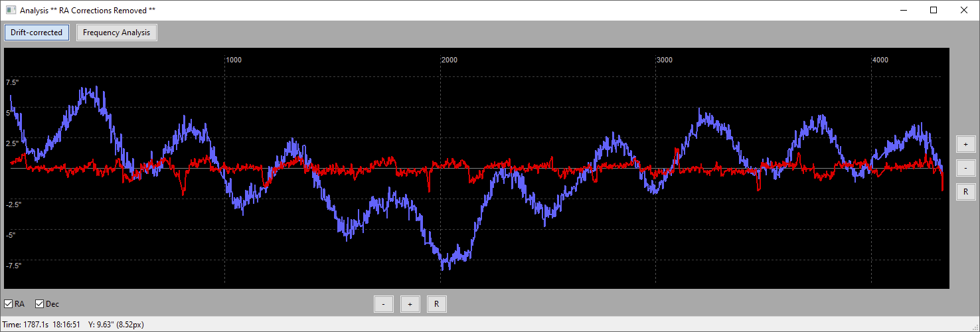
Task: Click the 2000 time marker on the graph
Action: pyautogui.click(x=449, y=60)
